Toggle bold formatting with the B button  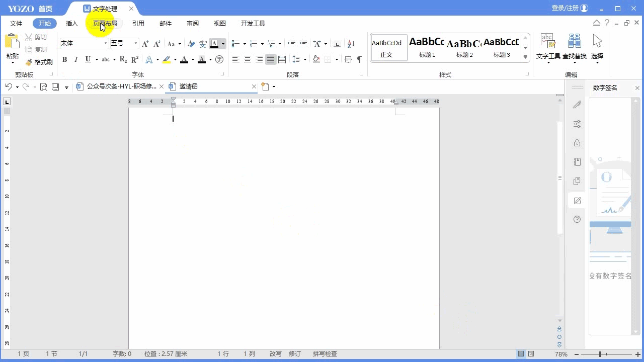click(x=64, y=59)
